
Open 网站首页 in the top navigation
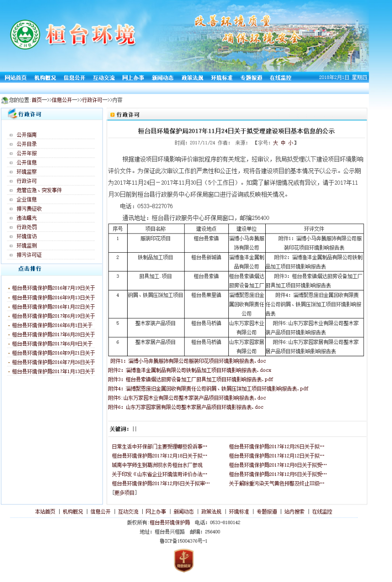[x=16, y=78]
